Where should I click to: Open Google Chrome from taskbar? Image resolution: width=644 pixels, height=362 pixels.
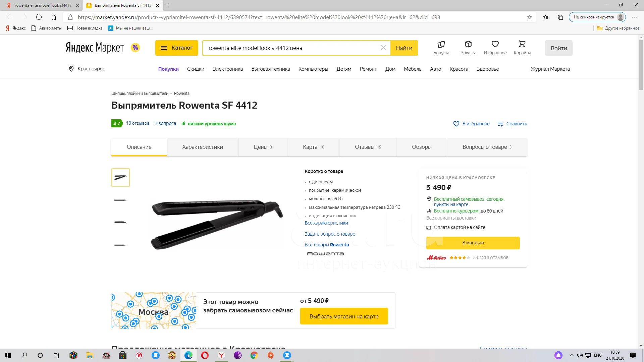point(254,355)
